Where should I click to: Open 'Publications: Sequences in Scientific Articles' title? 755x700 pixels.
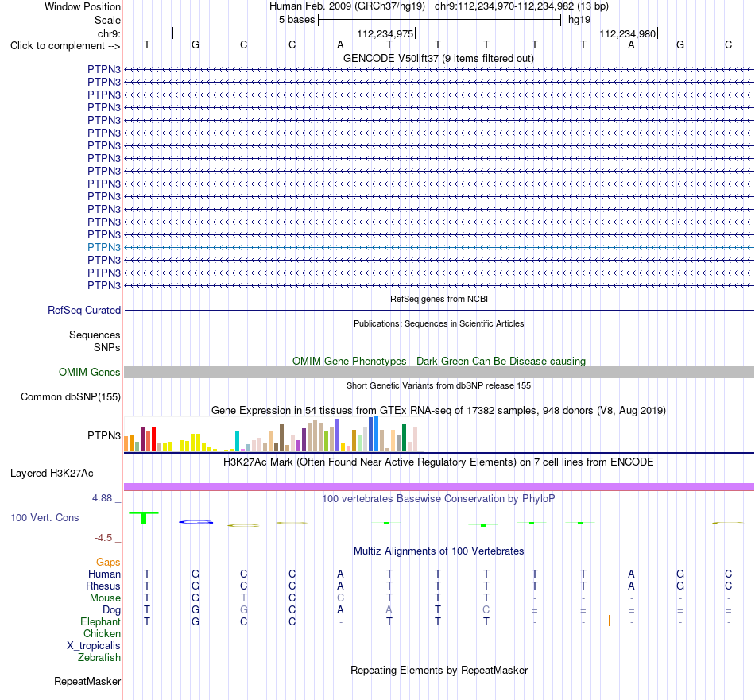[439, 323]
